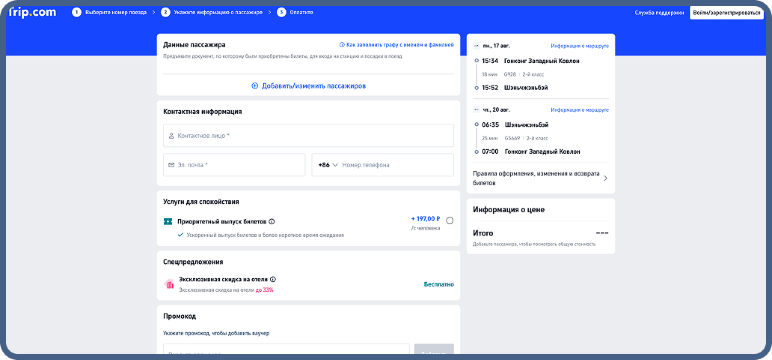The image size is (772, 360).
Task: Click the до 33% discount text
Action: (x=264, y=290)
